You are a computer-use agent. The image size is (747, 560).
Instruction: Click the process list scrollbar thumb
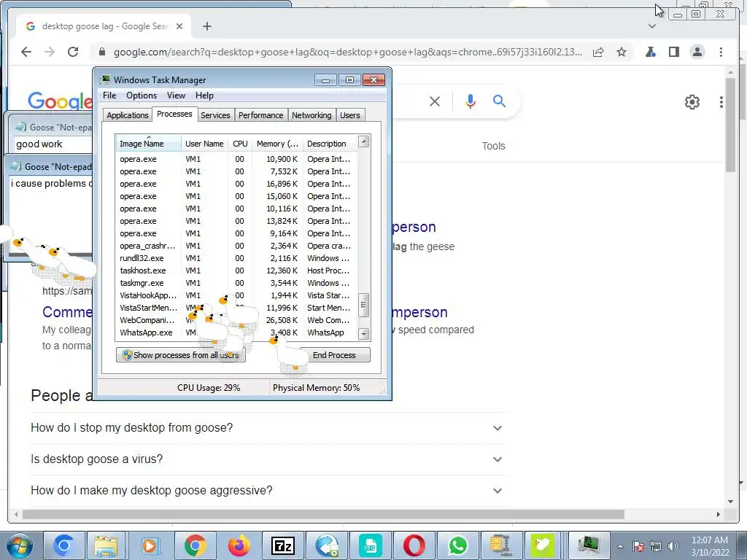click(363, 305)
